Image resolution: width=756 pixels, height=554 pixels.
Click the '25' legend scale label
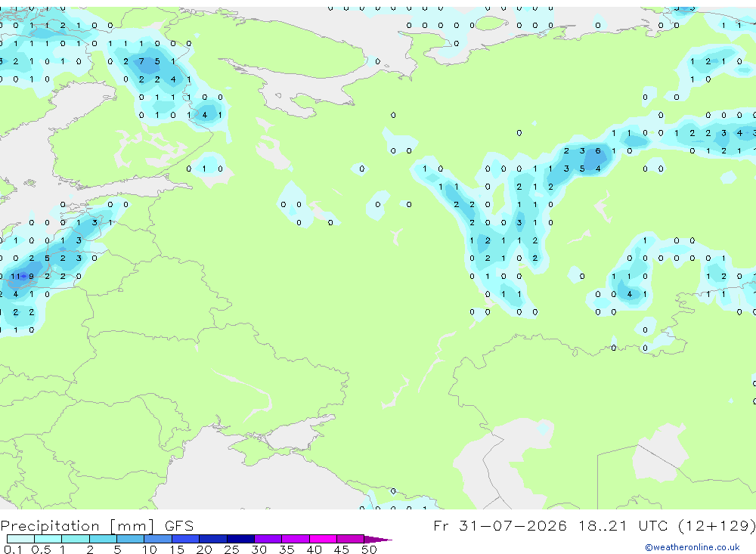(231, 549)
